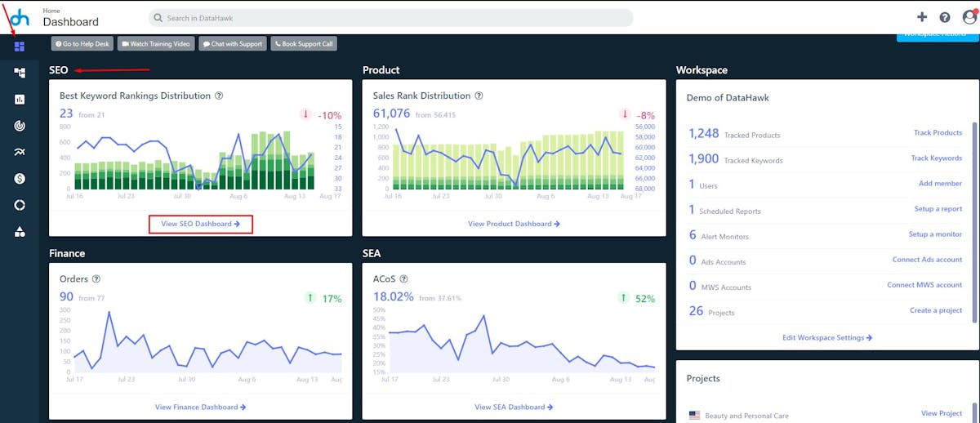Click the US flag next to Beauty and Personal Care
The height and width of the screenshot is (423, 980).
[x=694, y=416]
